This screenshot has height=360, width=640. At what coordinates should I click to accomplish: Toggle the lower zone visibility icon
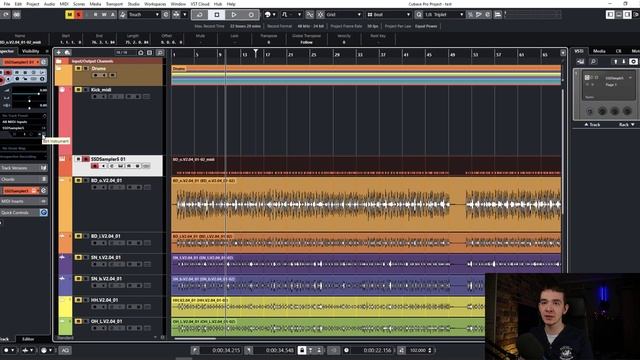pyautogui.click(x=618, y=15)
